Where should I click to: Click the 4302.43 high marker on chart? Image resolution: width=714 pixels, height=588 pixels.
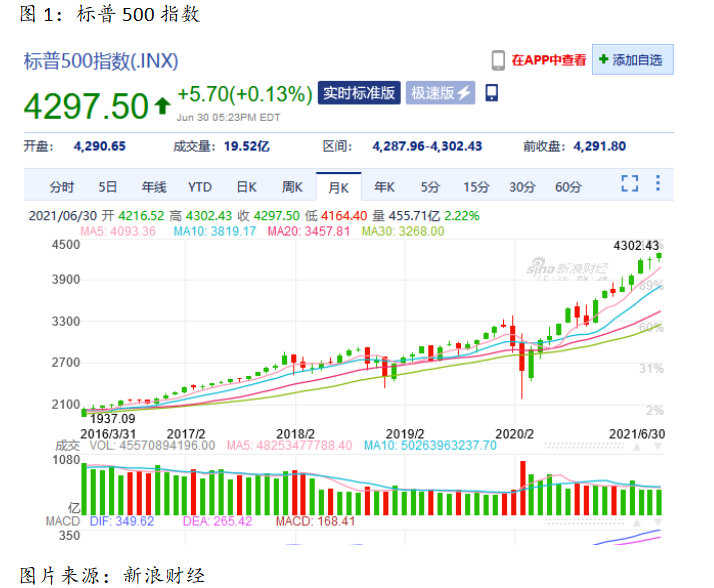point(636,246)
